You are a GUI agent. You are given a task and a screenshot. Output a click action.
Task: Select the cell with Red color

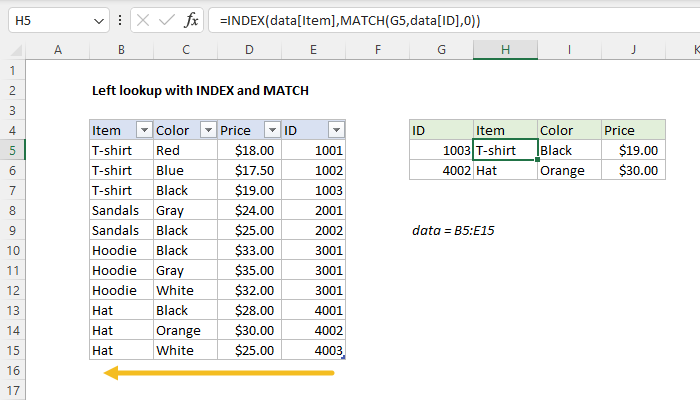tap(186, 150)
